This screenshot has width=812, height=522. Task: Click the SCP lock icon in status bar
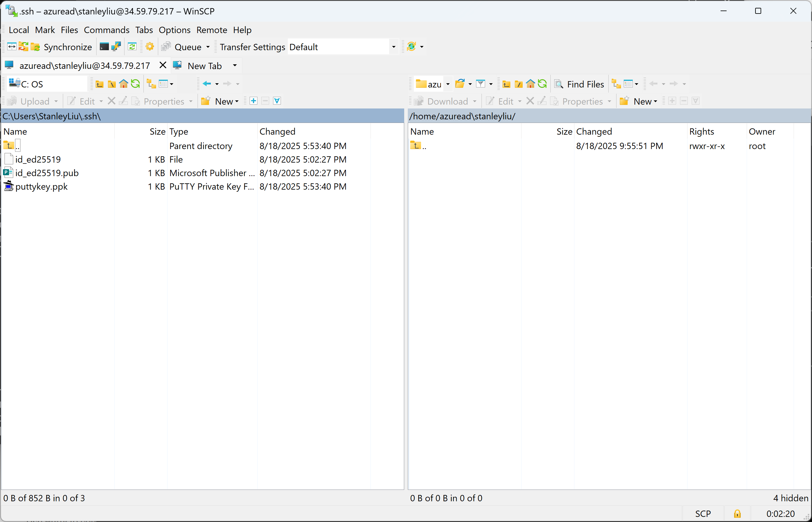coord(737,514)
